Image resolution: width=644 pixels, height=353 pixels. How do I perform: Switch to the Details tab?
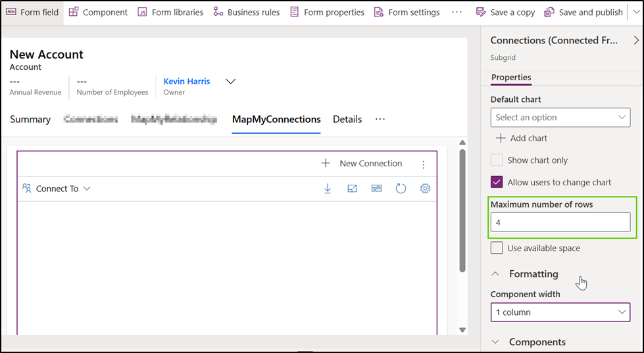[x=347, y=120]
